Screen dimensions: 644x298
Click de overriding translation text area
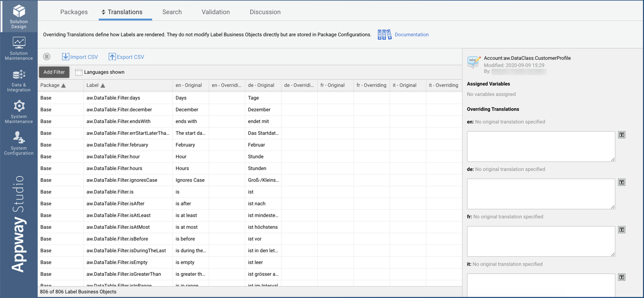[541, 194]
